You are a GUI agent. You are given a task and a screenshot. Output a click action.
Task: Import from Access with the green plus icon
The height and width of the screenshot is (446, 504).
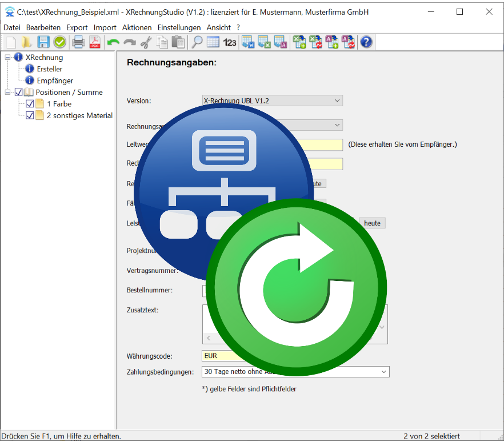pyautogui.click(x=331, y=42)
